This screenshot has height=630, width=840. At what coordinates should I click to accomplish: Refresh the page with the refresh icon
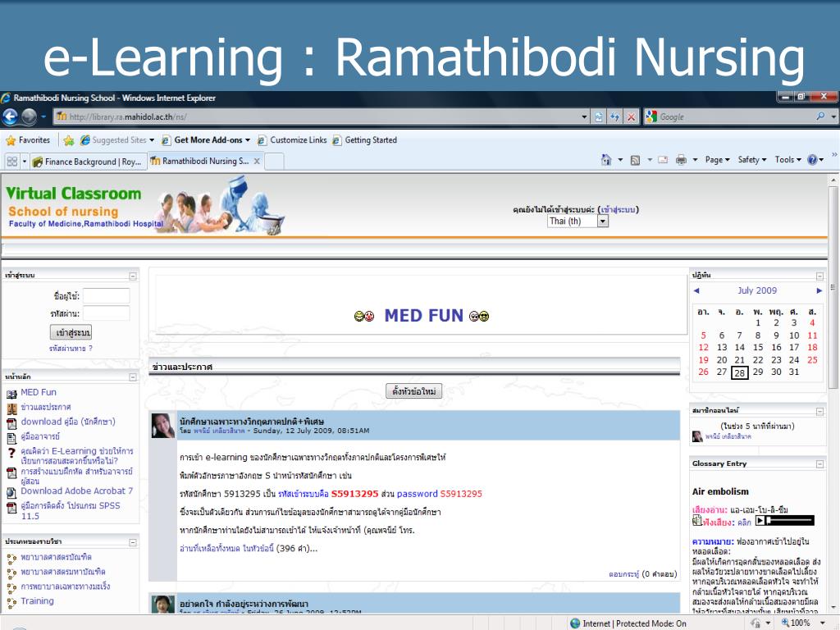(x=614, y=116)
